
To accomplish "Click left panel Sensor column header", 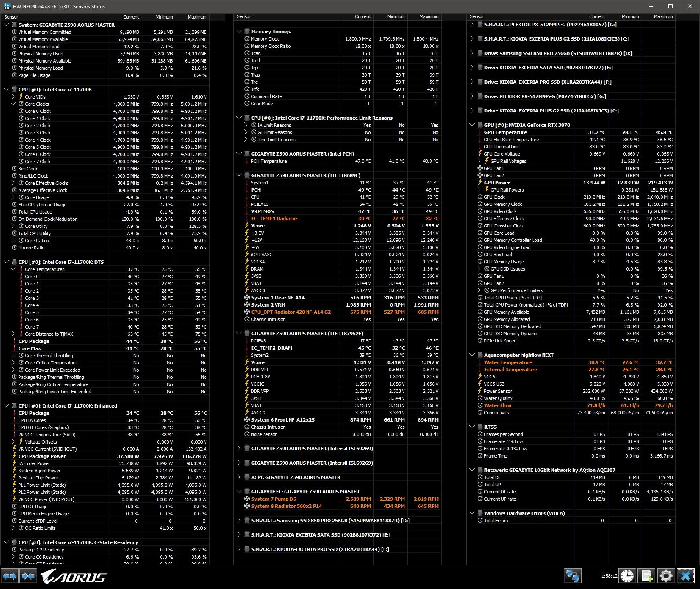I will pyautogui.click(x=55, y=17).
